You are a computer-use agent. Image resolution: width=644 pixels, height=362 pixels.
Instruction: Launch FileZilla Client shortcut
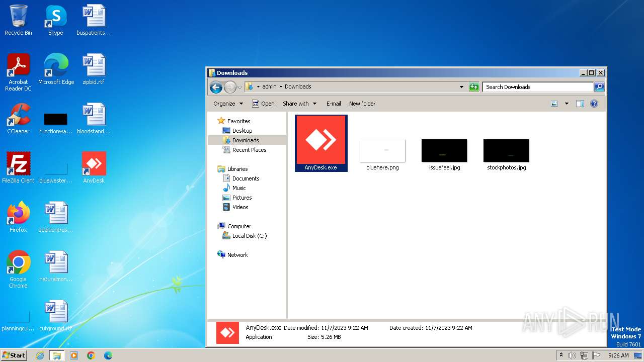pyautogui.click(x=18, y=167)
